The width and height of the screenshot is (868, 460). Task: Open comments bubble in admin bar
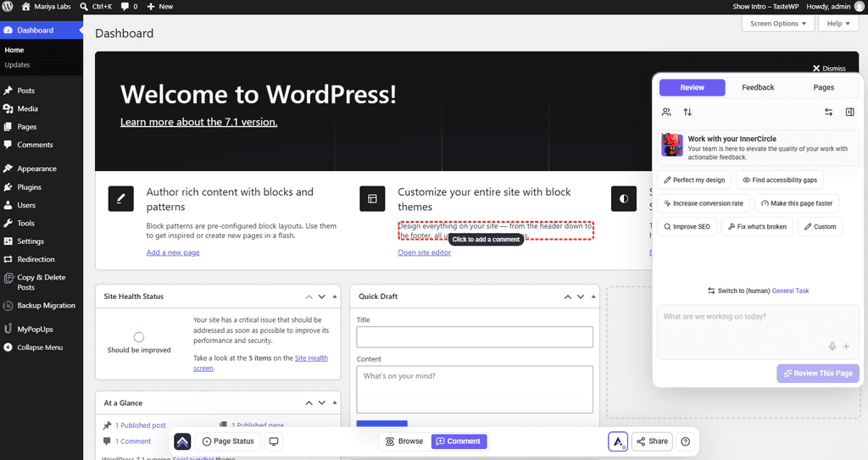(x=129, y=7)
